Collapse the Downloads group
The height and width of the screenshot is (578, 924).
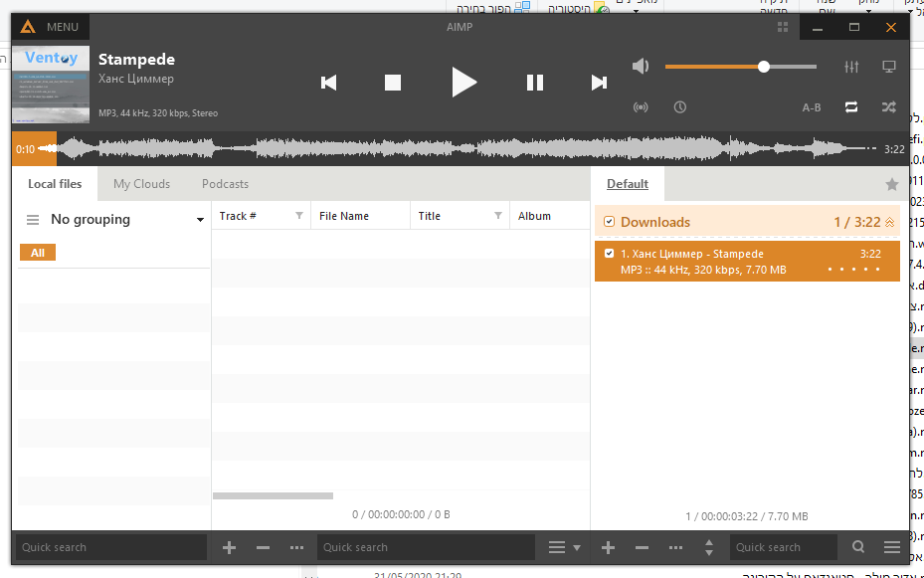point(890,222)
